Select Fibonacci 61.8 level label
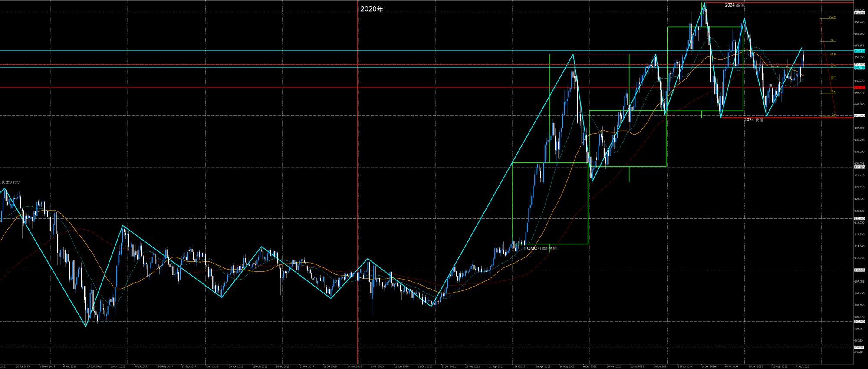 pos(832,54)
